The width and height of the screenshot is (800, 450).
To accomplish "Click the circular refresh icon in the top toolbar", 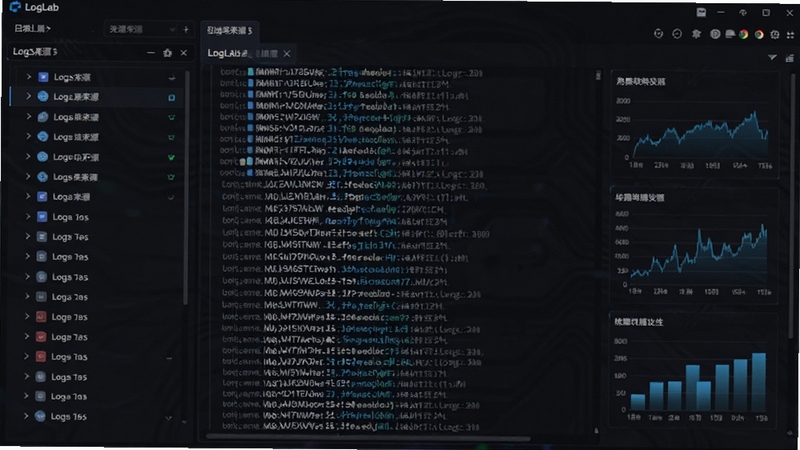I will pos(677,34).
